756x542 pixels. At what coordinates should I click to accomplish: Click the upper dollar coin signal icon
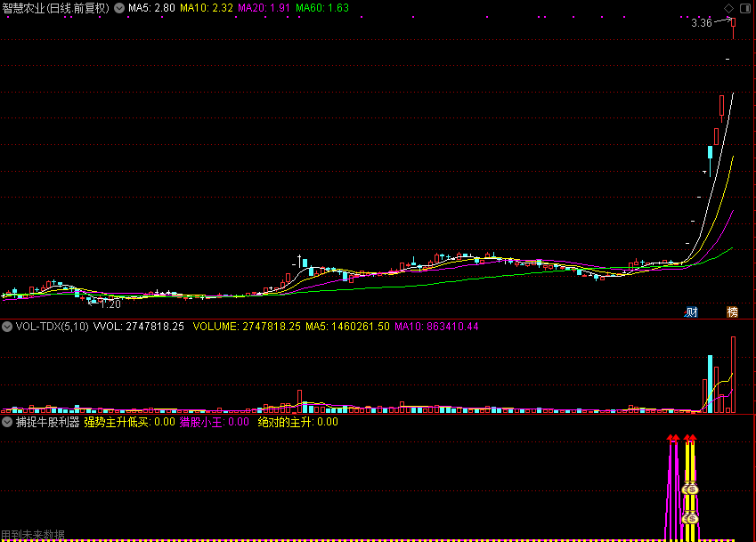(693, 489)
